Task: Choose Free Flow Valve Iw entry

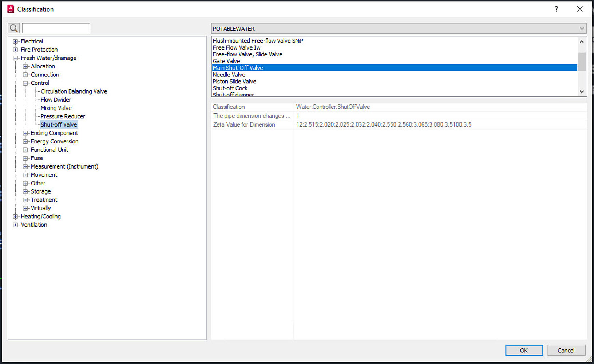Action: point(395,47)
